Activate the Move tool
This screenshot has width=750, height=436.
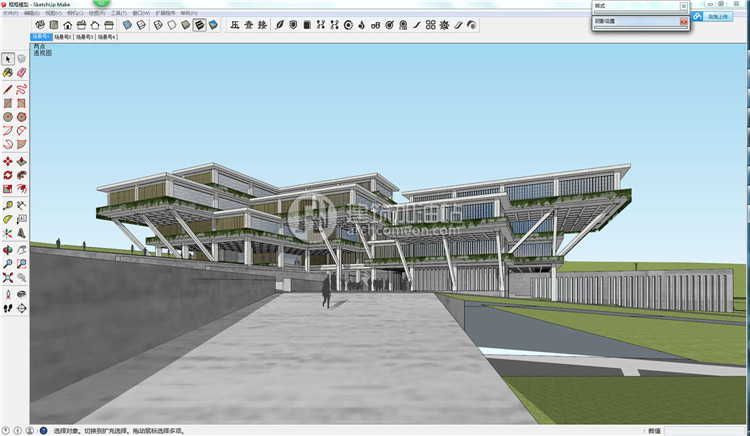[x=8, y=162]
